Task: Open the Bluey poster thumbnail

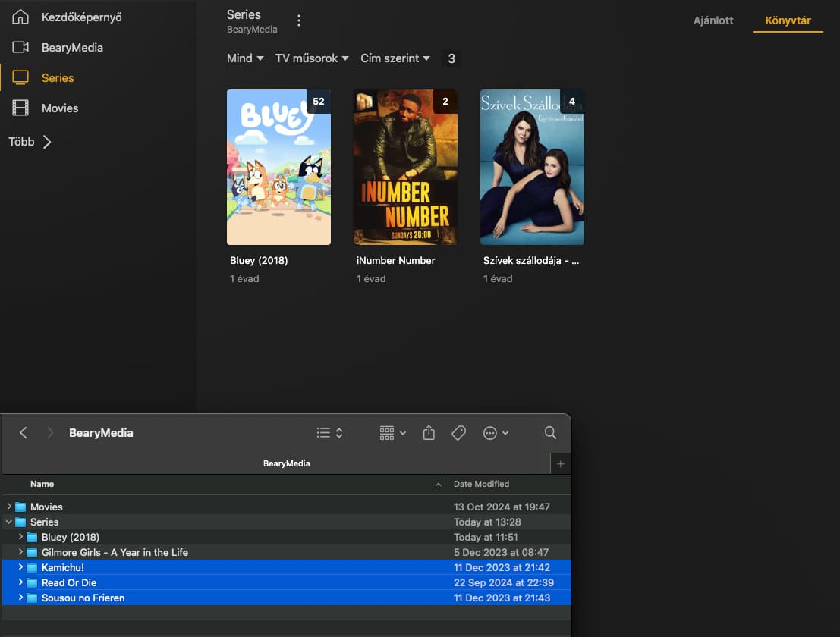Action: pos(278,167)
